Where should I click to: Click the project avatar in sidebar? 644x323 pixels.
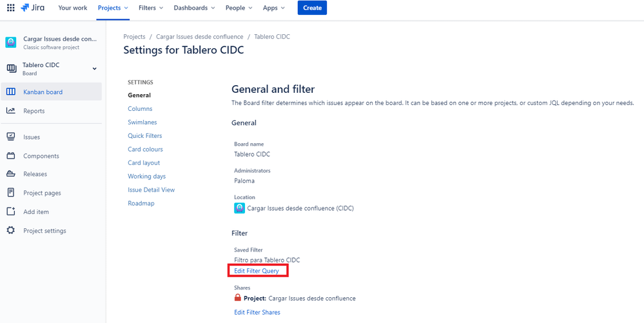[11, 43]
